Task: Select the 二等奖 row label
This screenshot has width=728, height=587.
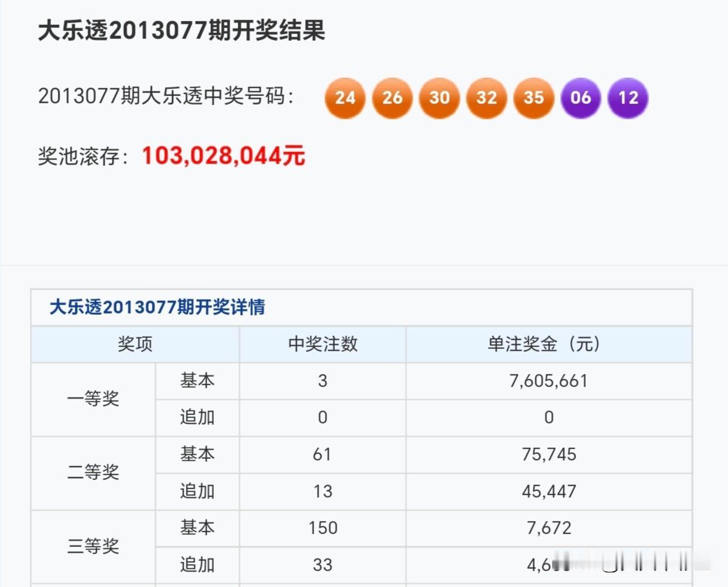Action: coord(92,473)
